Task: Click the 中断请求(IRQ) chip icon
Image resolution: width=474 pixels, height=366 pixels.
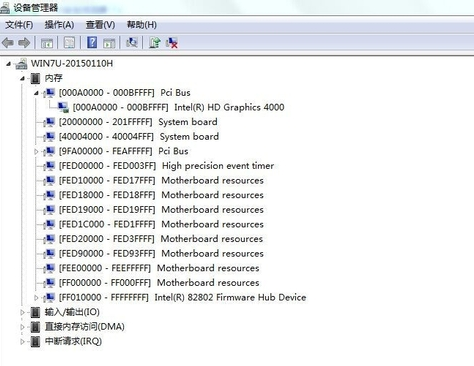Action: pyautogui.click(x=35, y=342)
